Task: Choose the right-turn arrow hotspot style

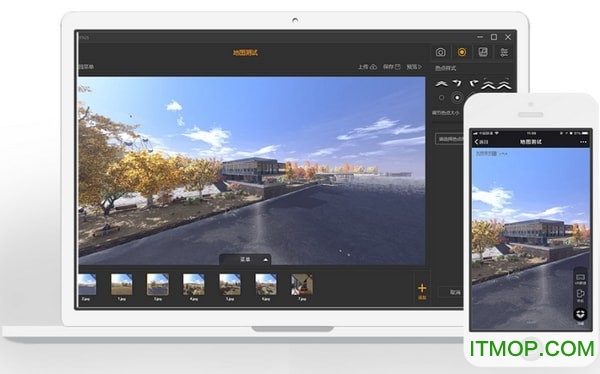Action: click(457, 83)
